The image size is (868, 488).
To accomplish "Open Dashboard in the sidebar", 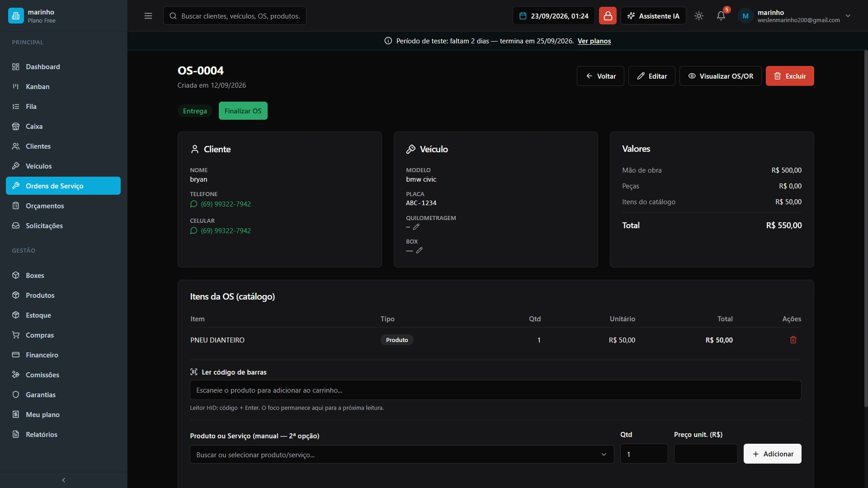I will tap(63, 66).
